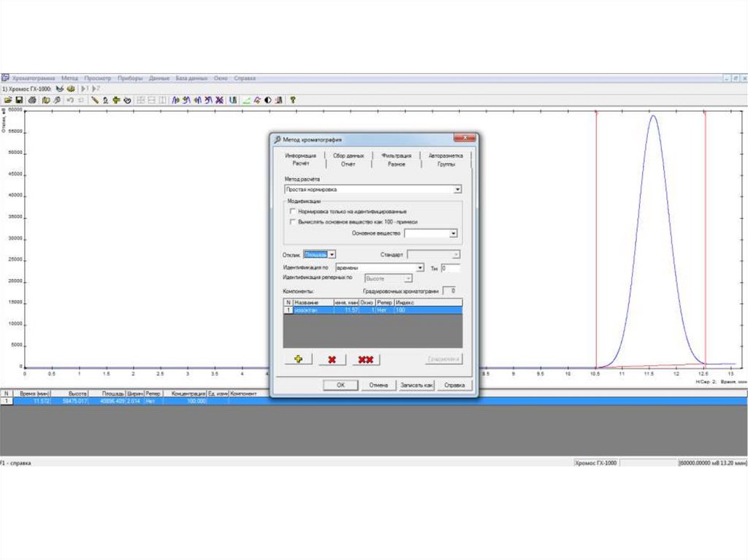
Task: Click the open file folder icon
Action: (x=8, y=100)
